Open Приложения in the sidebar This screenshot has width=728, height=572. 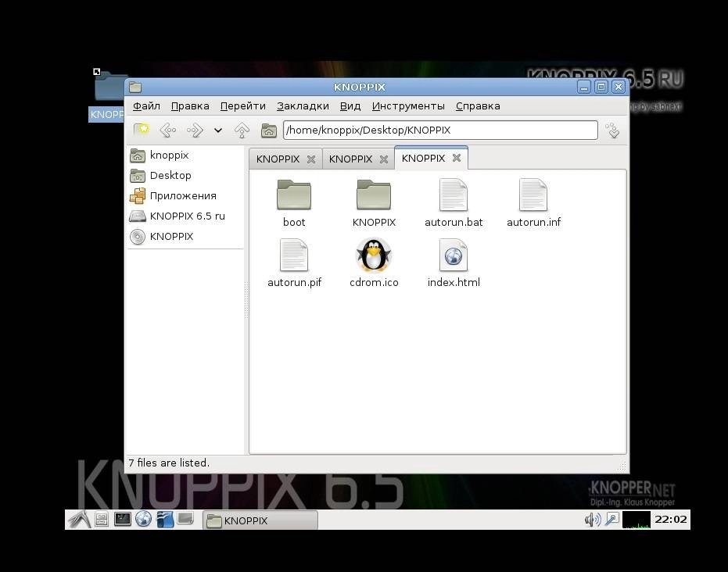[173, 196]
